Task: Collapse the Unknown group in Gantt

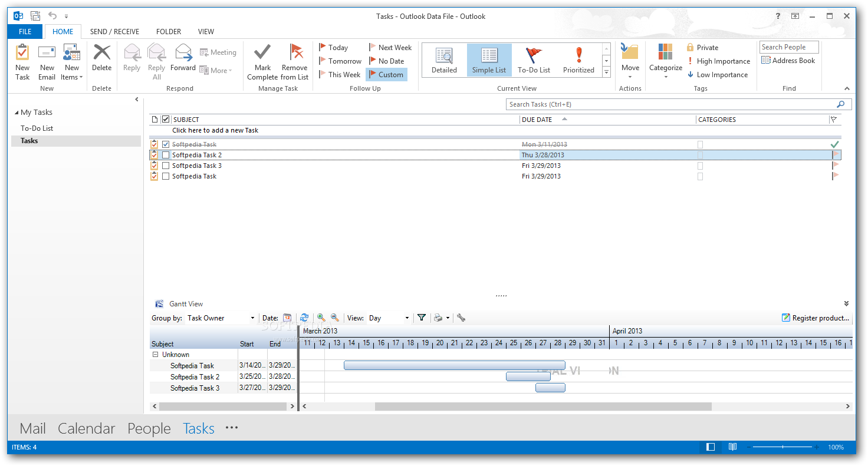Action: pyautogui.click(x=156, y=355)
